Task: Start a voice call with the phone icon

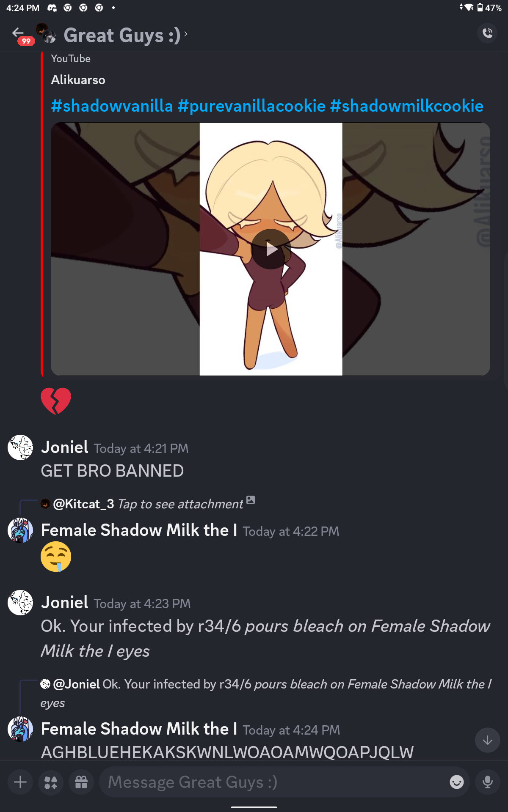Action: 488,33
